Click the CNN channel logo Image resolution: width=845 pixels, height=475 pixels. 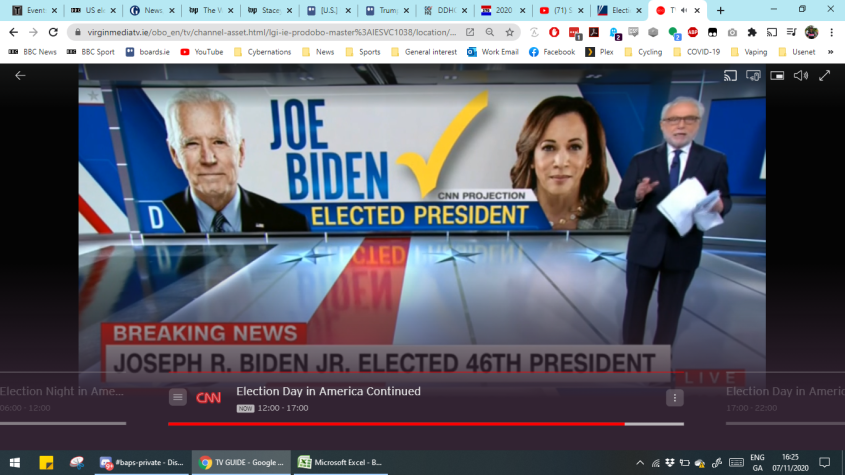pyautogui.click(x=209, y=398)
